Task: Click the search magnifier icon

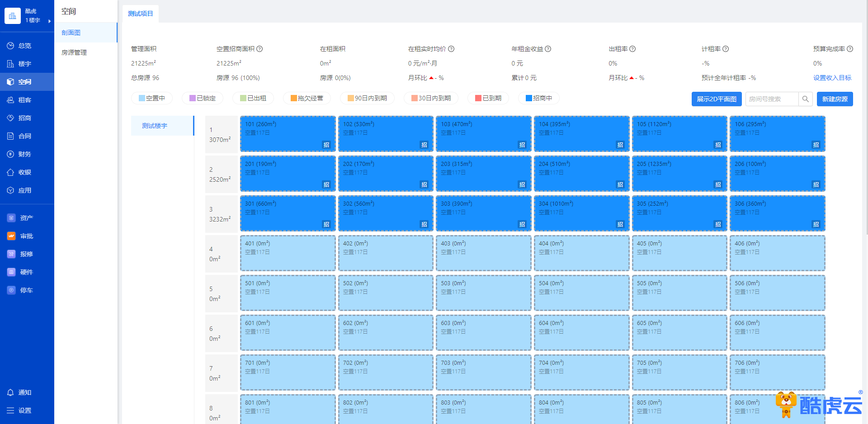Action: tap(805, 99)
